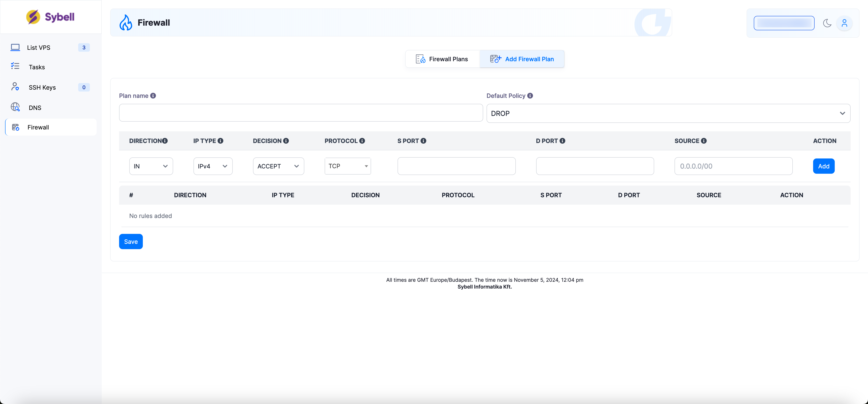Image resolution: width=868 pixels, height=404 pixels.
Task: Click the Plan name info icon
Action: click(153, 96)
